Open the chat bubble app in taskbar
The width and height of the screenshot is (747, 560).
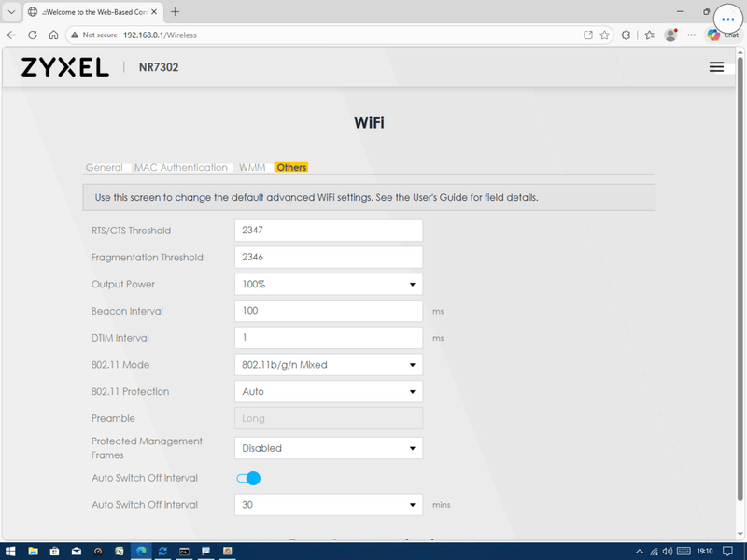[205, 551]
